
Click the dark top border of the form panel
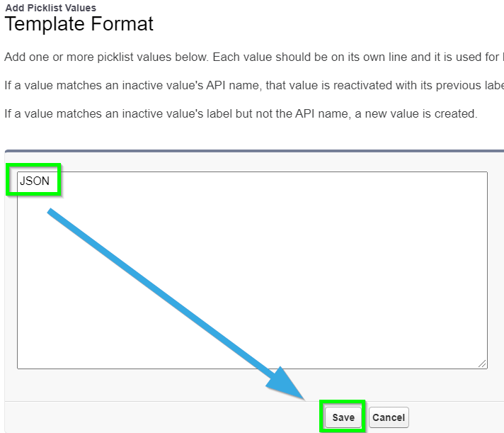coord(254,151)
